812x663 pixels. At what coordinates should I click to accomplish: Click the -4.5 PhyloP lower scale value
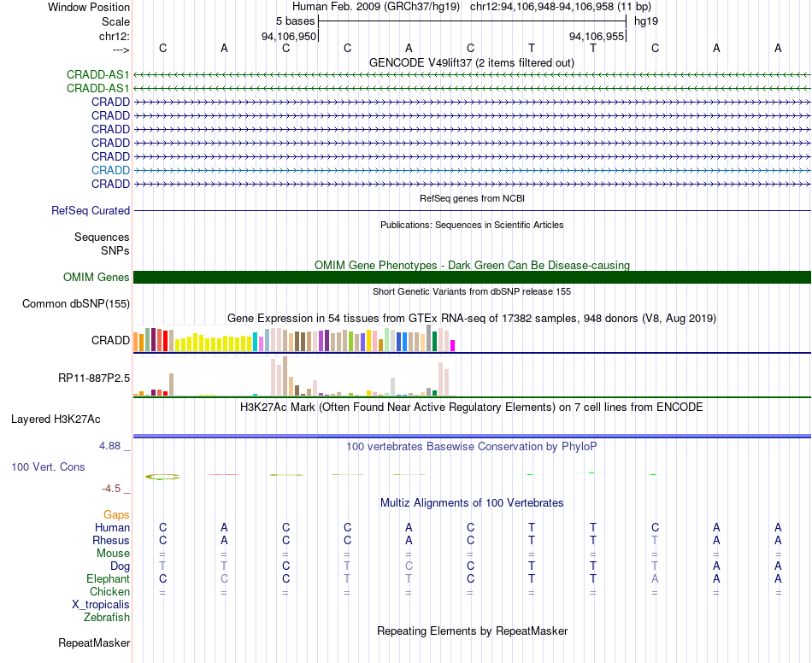tap(111, 489)
